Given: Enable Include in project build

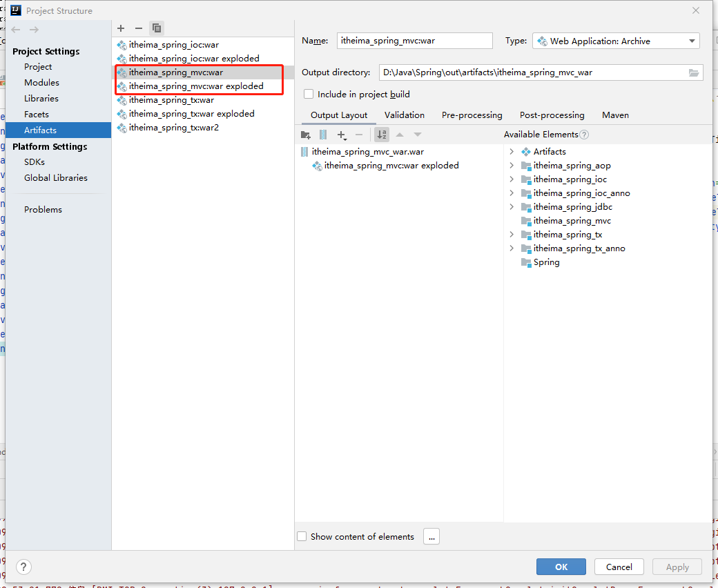Looking at the screenshot, I should [308, 94].
